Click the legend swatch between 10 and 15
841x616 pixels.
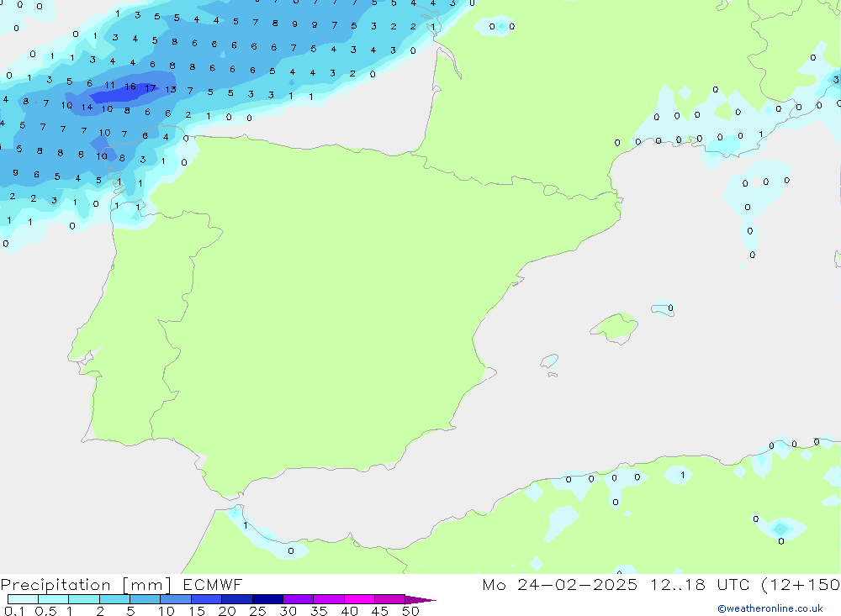pyautogui.click(x=176, y=599)
